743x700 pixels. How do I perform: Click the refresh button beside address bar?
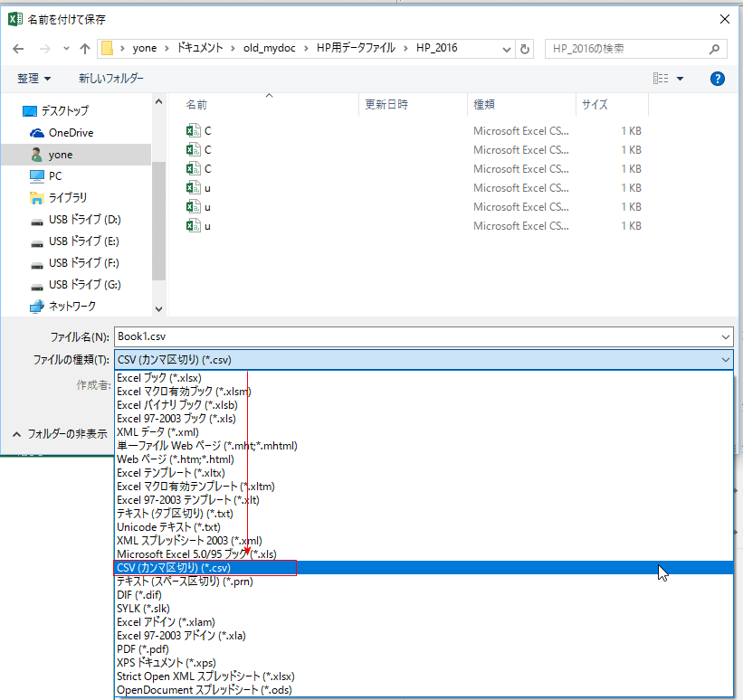pos(526,49)
